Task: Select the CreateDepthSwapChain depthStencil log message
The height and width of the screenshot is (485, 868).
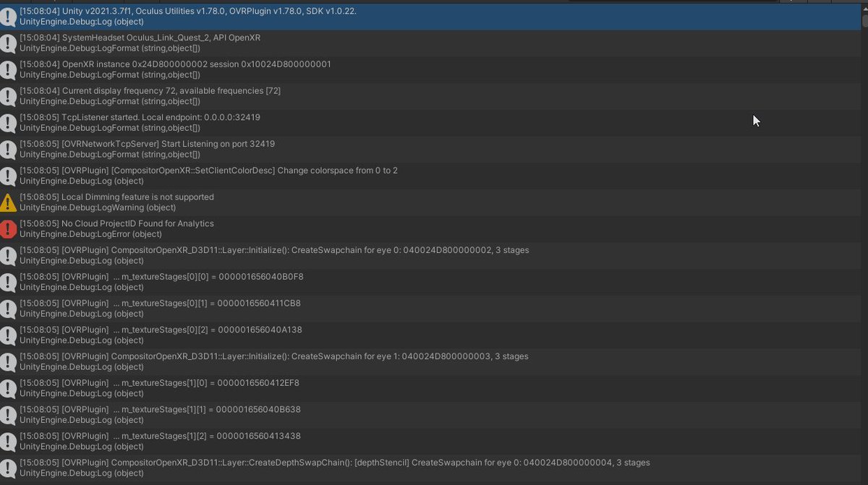Action: click(x=429, y=468)
